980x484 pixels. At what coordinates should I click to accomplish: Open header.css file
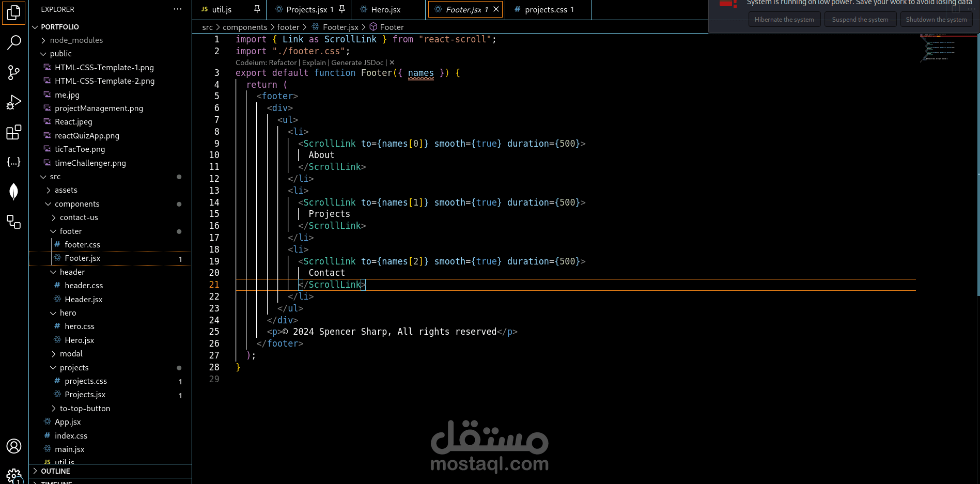(110, 286)
